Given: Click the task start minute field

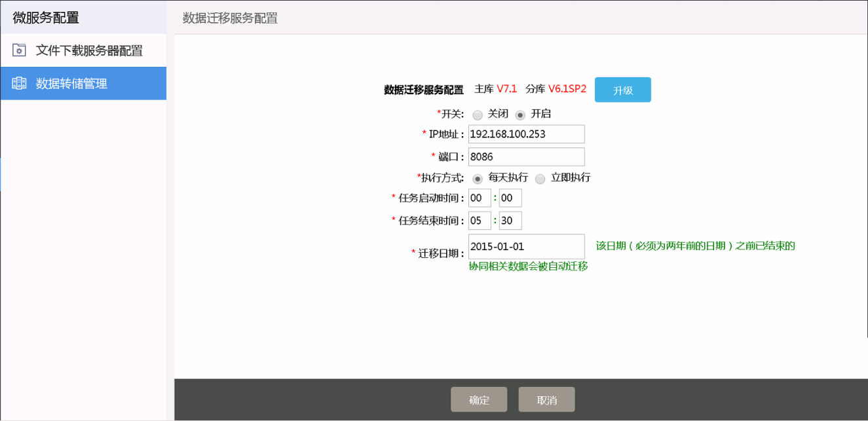Looking at the screenshot, I should [x=510, y=197].
